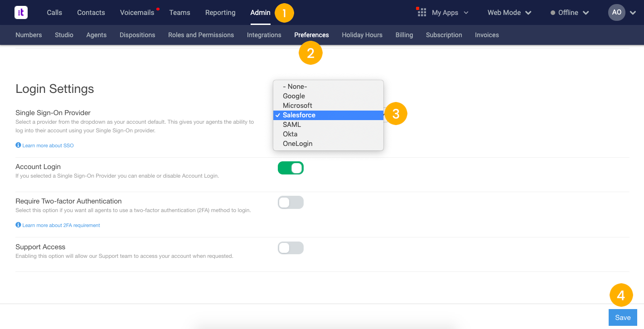
Task: Choose - None- from provider list
Action: (328, 87)
